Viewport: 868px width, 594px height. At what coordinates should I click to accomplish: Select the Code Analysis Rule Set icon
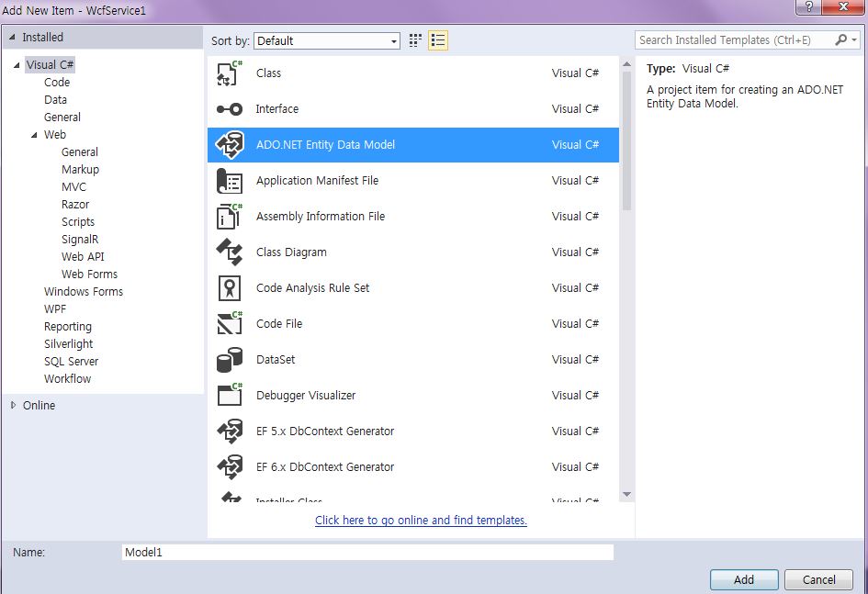(230, 288)
